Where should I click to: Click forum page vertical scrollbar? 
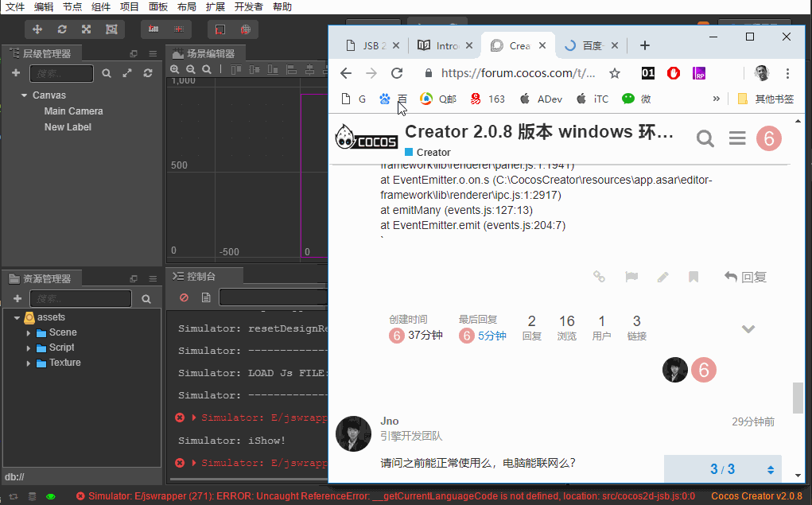pos(798,398)
